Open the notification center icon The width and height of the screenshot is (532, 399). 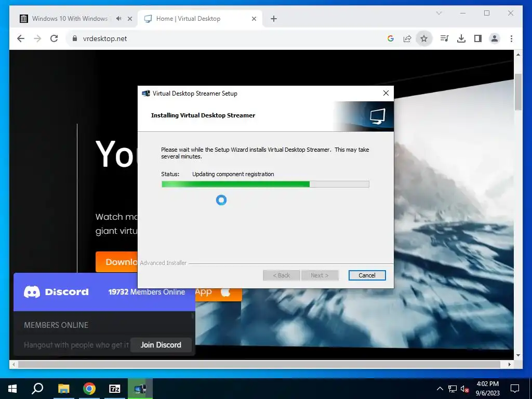tap(515, 389)
